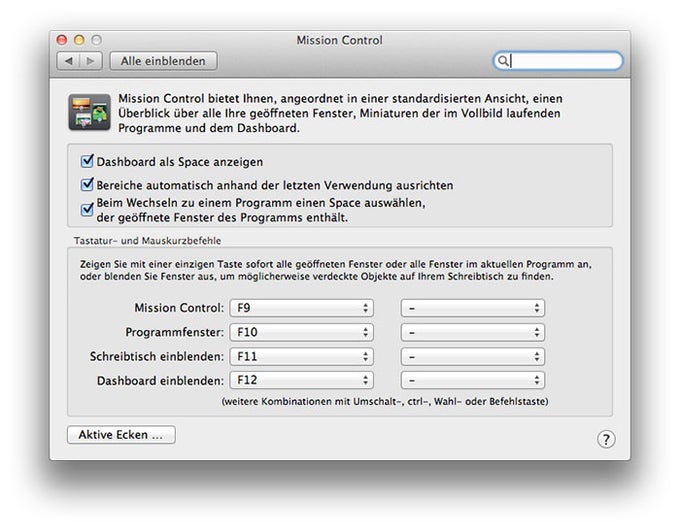Focus the search input field
The height and width of the screenshot is (529, 680).
[x=558, y=61]
